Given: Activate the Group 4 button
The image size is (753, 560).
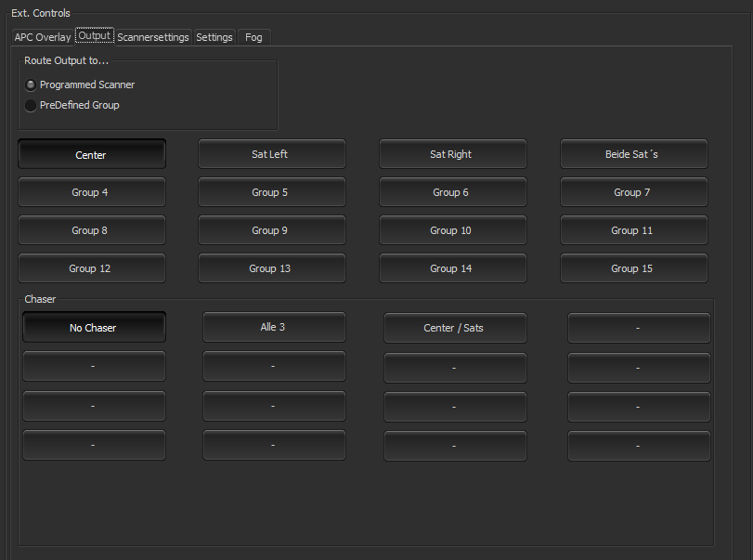Looking at the screenshot, I should click(x=92, y=192).
